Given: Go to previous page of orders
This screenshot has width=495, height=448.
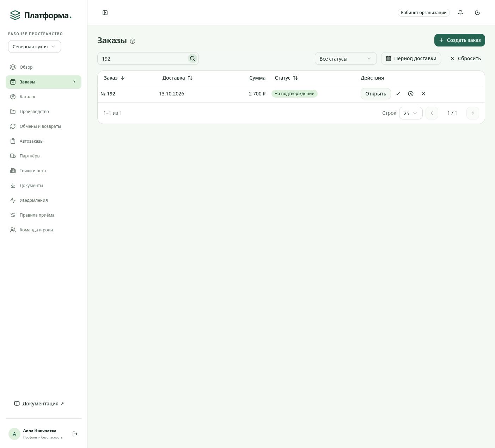Looking at the screenshot, I should click(x=432, y=113).
